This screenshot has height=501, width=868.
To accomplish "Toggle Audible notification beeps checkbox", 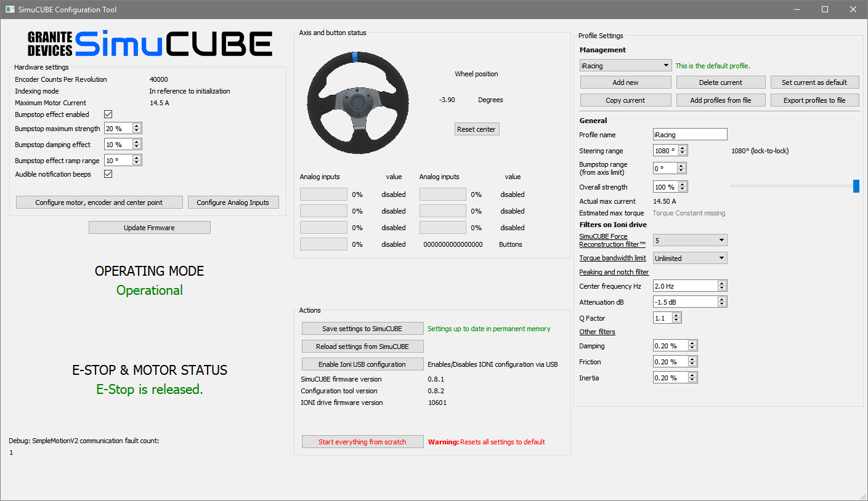I will click(108, 174).
